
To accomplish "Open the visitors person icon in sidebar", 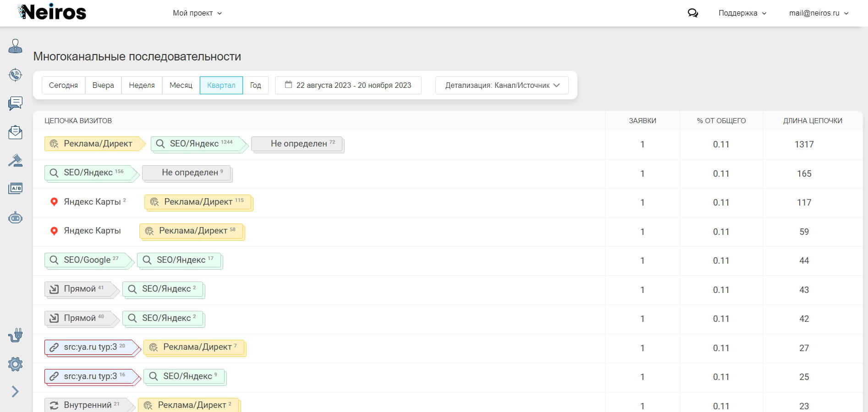I will pyautogui.click(x=15, y=46).
